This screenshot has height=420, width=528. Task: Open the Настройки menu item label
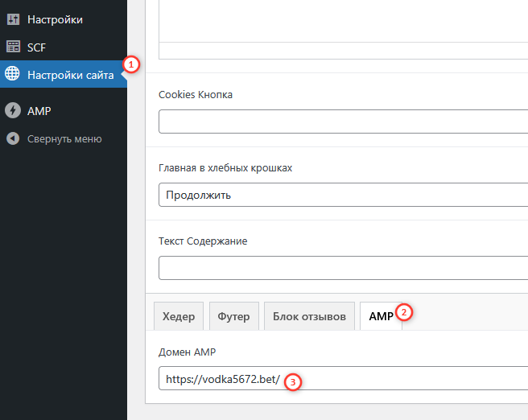coord(55,19)
